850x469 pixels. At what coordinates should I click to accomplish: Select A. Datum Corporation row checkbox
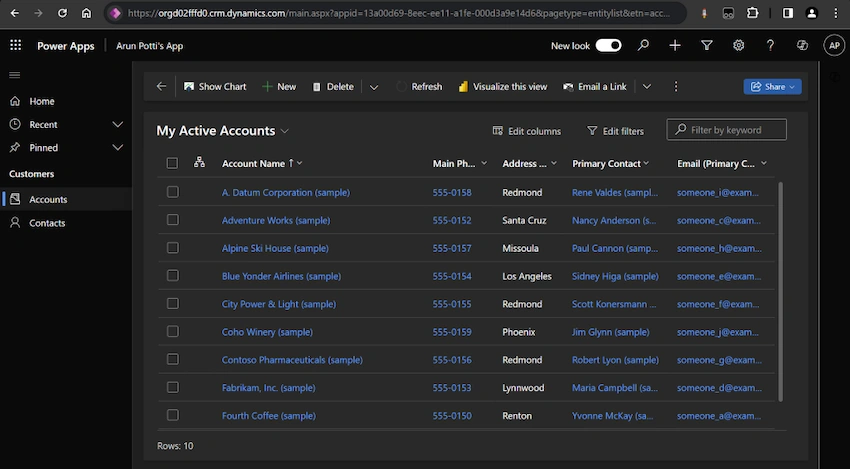172,192
